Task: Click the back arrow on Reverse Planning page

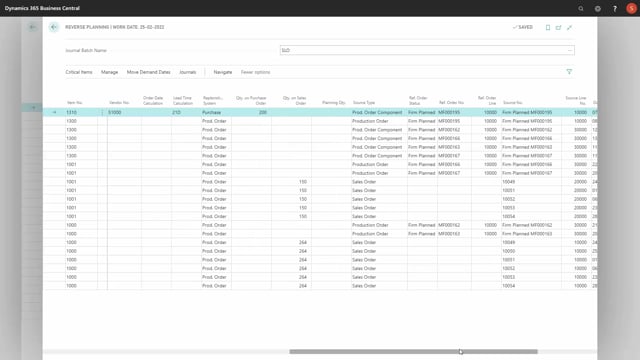Action: click(54, 27)
